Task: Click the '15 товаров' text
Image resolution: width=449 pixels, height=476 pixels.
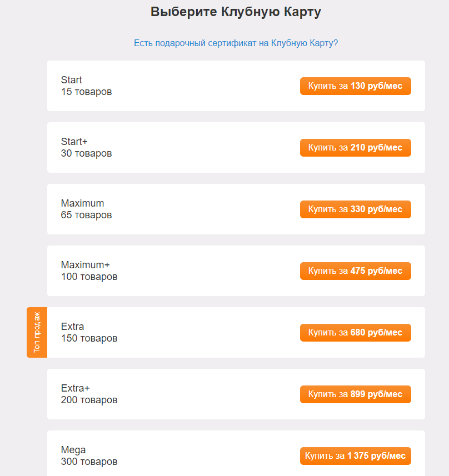Action: click(x=86, y=92)
